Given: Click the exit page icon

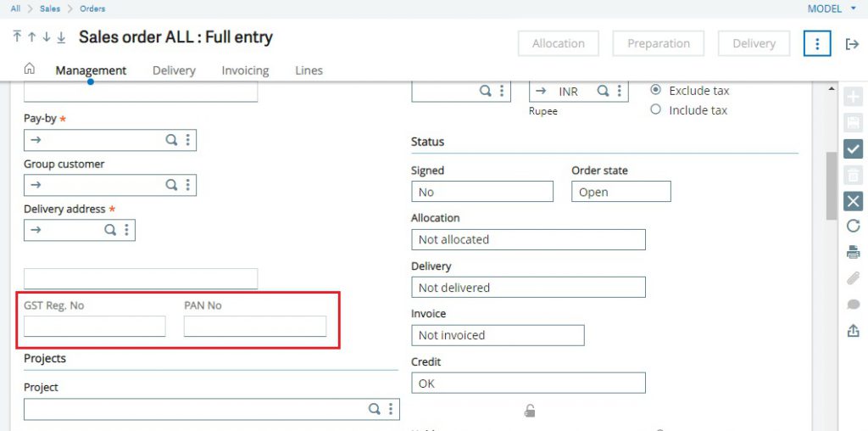Looking at the screenshot, I should [852, 44].
